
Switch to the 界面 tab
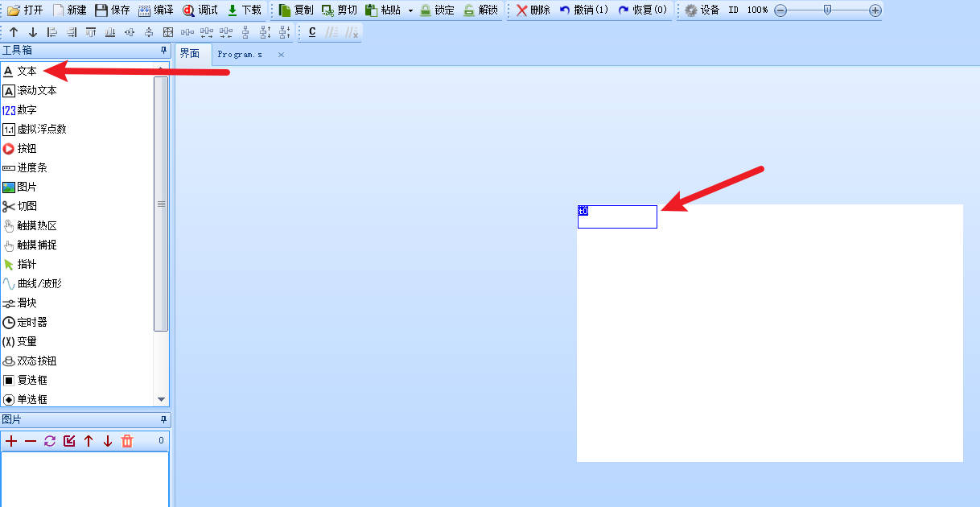[x=190, y=54]
